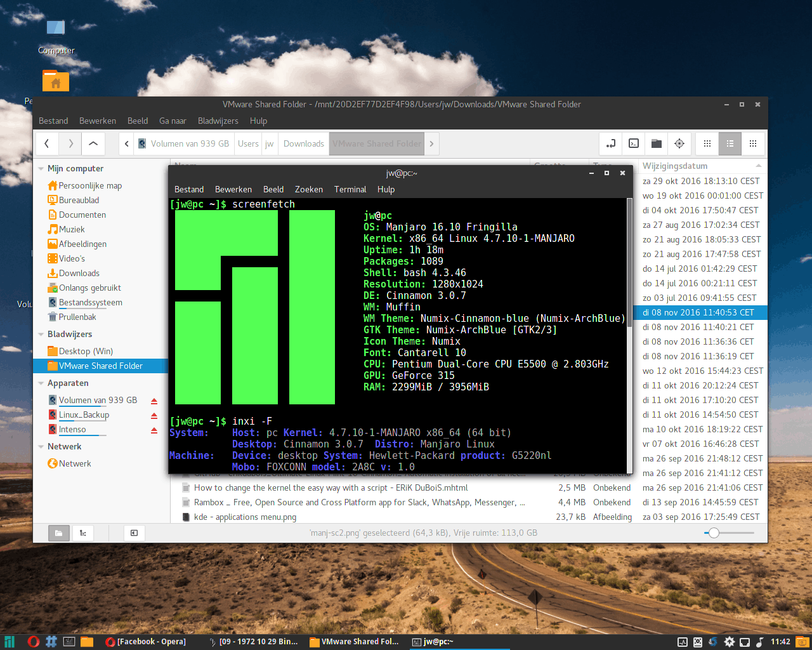812x650 pixels.
Task: Click the new folder toolbar icon
Action: [x=657, y=143]
